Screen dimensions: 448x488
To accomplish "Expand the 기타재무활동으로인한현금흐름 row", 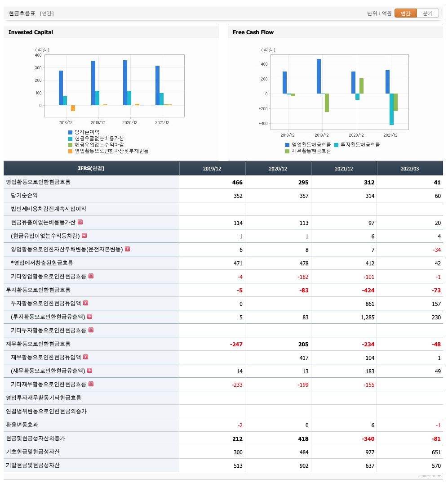I will [x=91, y=384].
